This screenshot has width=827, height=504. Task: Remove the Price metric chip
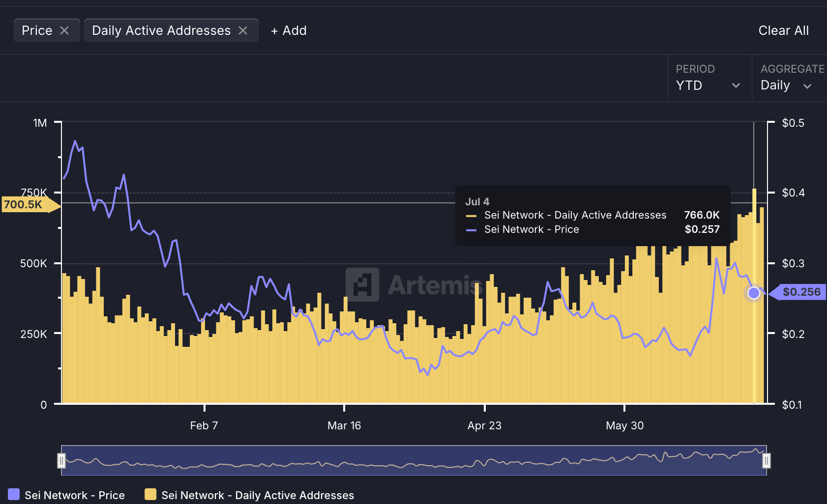click(x=65, y=30)
